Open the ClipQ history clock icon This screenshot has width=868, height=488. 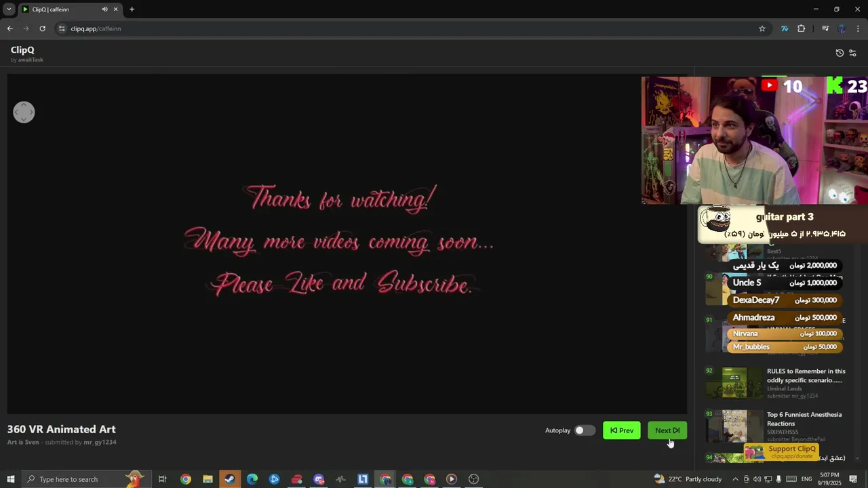pyautogui.click(x=840, y=53)
